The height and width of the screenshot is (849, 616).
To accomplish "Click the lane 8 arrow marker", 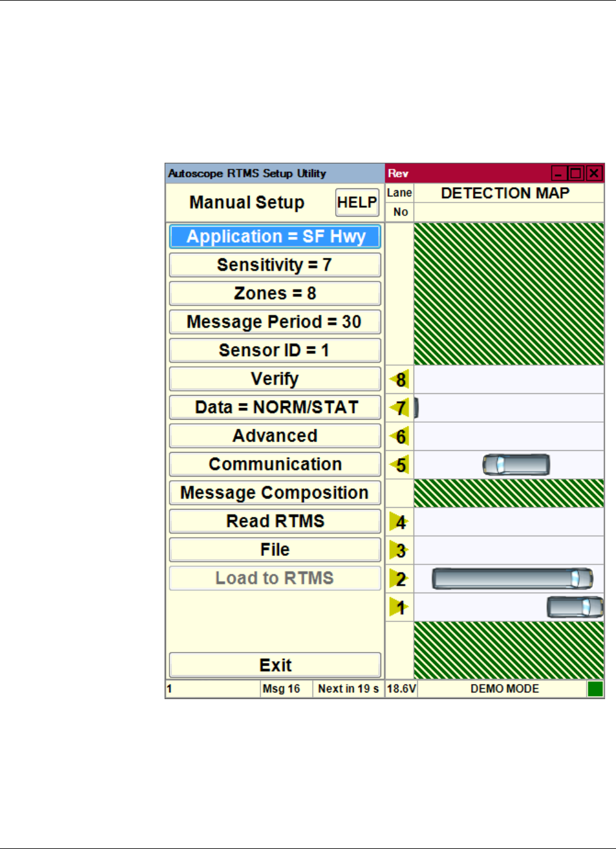I will coord(399,380).
